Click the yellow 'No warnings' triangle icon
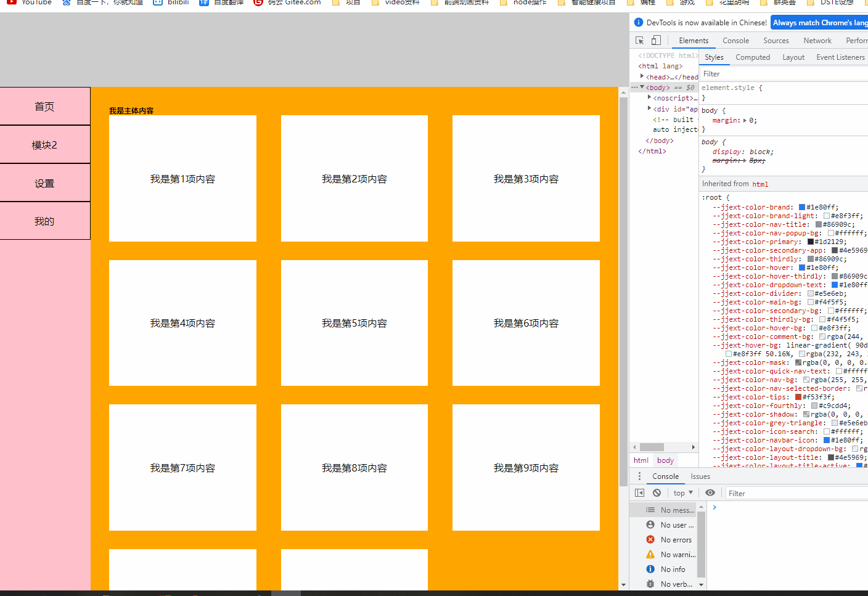Viewport: 868px width, 596px height. [650, 554]
